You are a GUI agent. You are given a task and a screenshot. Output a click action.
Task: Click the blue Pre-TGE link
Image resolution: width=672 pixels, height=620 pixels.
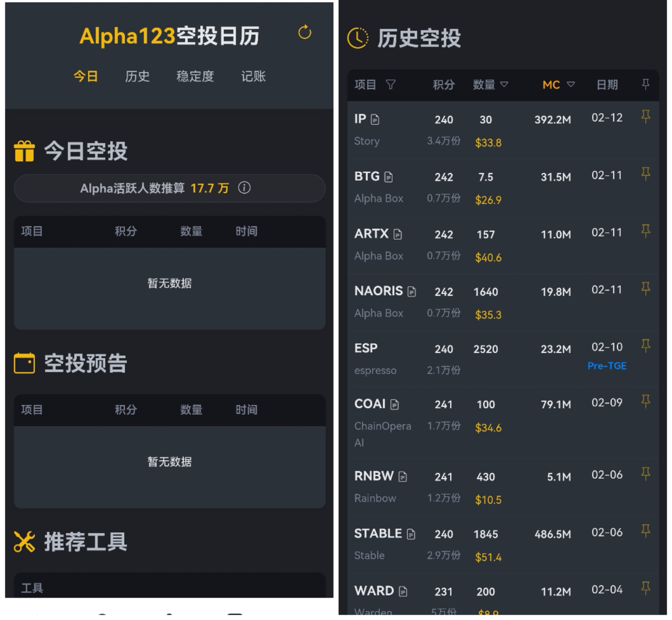coord(607,366)
